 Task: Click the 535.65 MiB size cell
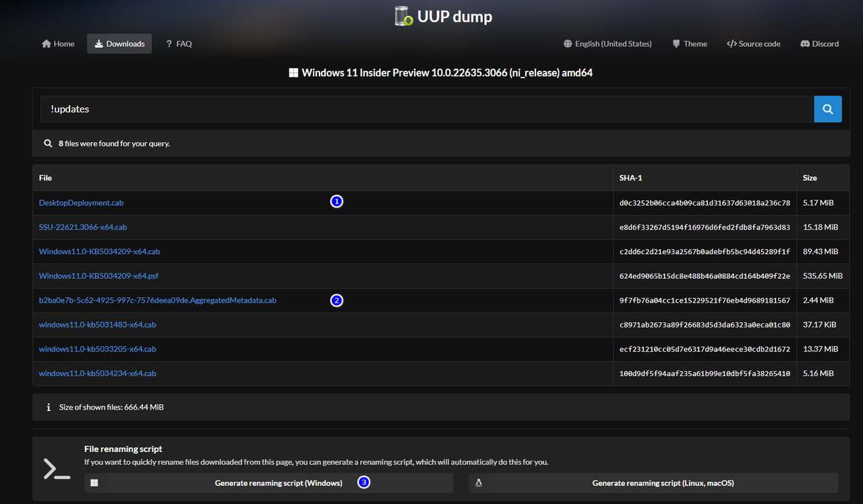point(823,276)
